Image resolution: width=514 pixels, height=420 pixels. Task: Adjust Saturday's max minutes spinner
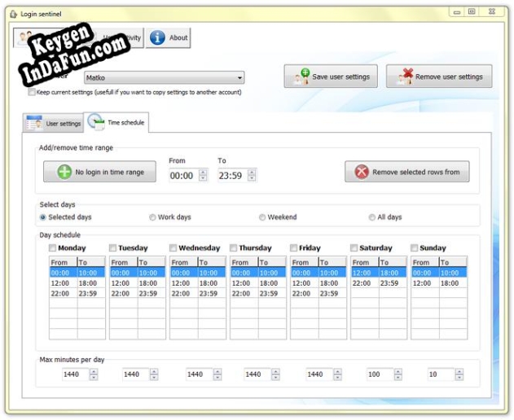pyautogui.click(x=398, y=374)
